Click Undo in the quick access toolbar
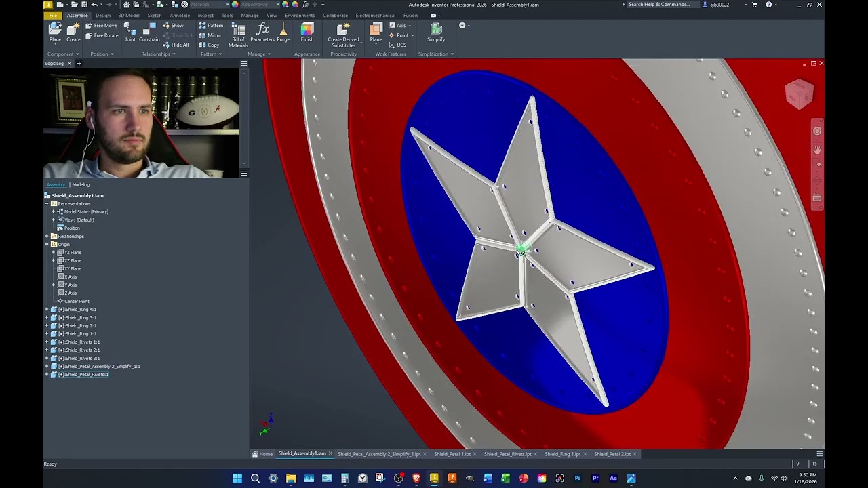The height and width of the screenshot is (488, 868). pyautogui.click(x=95, y=5)
